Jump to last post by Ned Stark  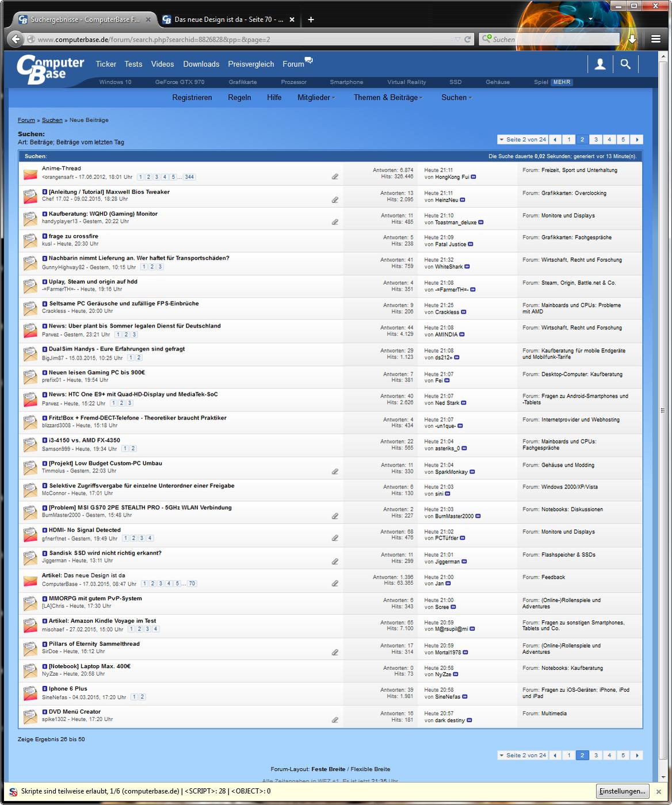[464, 403]
